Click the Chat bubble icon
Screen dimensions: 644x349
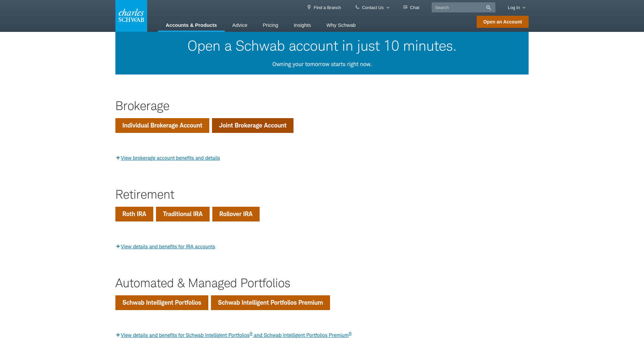405,7
